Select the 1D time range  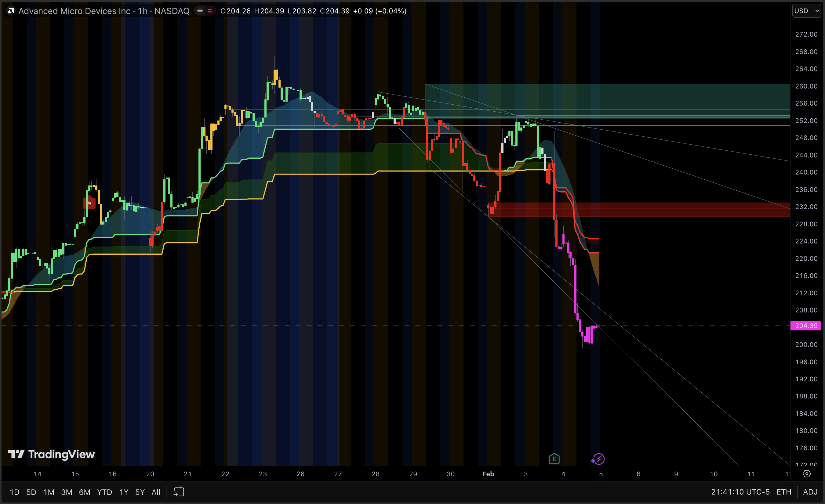point(14,492)
